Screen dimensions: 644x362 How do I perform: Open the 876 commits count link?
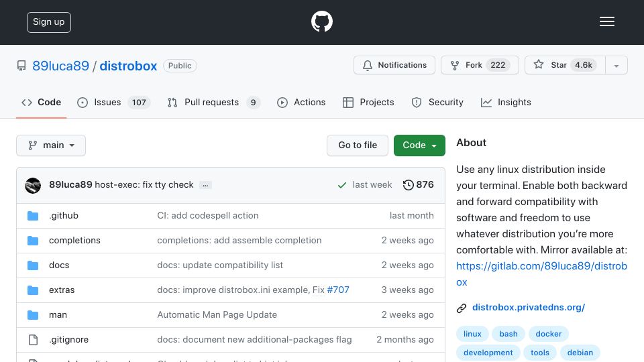(418, 185)
